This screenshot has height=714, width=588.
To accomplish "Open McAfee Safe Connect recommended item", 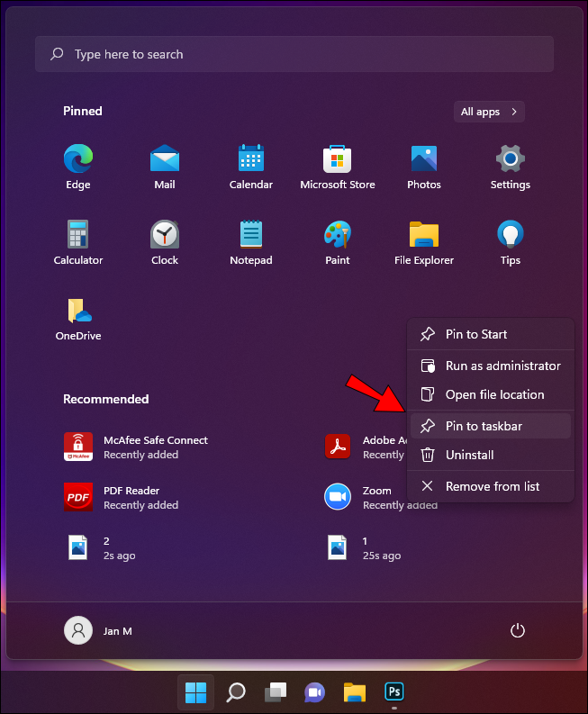I will 136,447.
